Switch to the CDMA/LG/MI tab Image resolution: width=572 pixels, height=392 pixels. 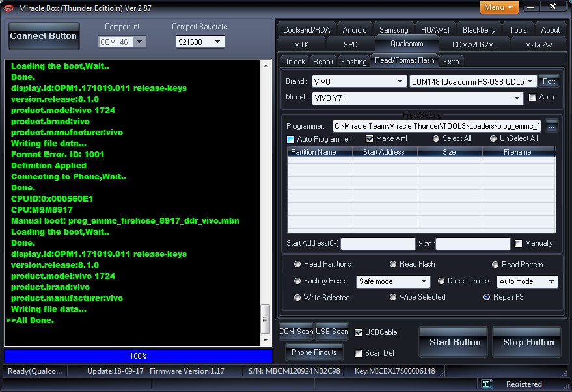pyautogui.click(x=474, y=44)
